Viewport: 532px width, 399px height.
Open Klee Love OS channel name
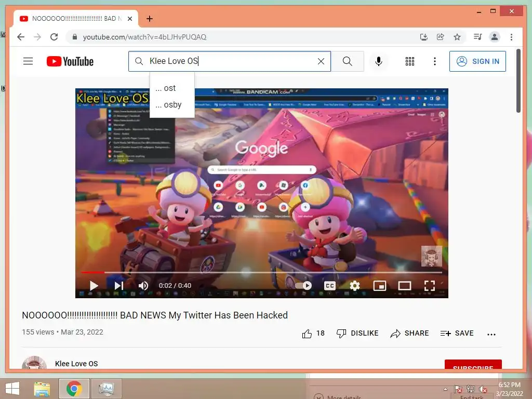click(x=76, y=364)
